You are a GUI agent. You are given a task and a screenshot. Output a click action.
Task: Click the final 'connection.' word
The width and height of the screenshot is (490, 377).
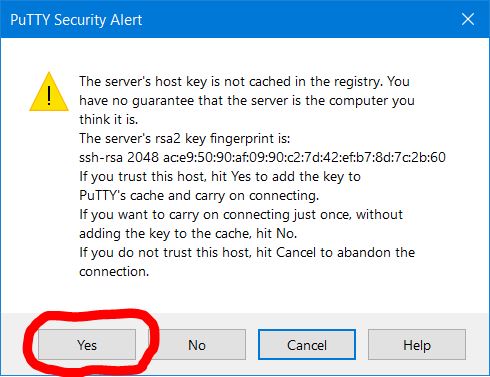tap(114, 272)
